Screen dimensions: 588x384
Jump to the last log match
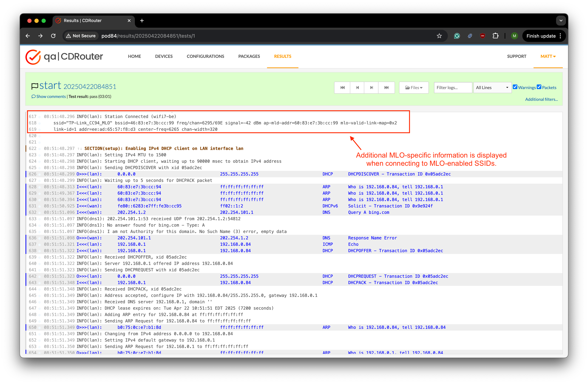[x=386, y=87]
